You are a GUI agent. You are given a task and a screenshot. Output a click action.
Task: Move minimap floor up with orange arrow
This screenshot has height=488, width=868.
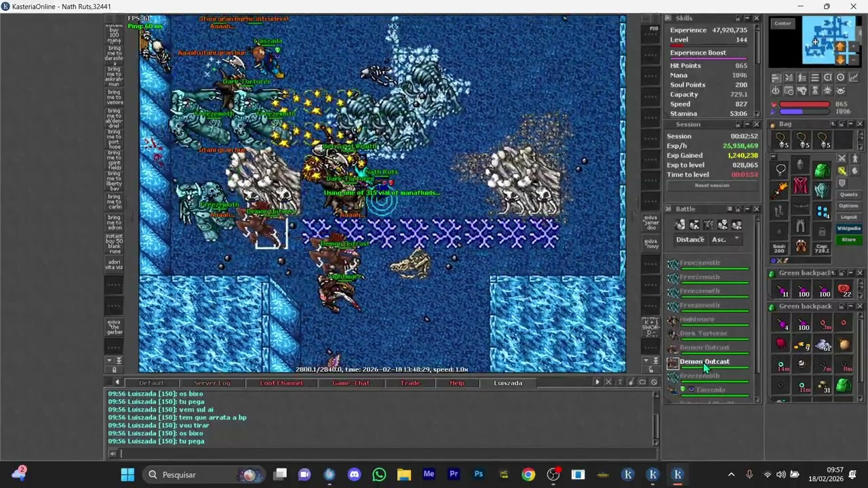click(x=840, y=47)
